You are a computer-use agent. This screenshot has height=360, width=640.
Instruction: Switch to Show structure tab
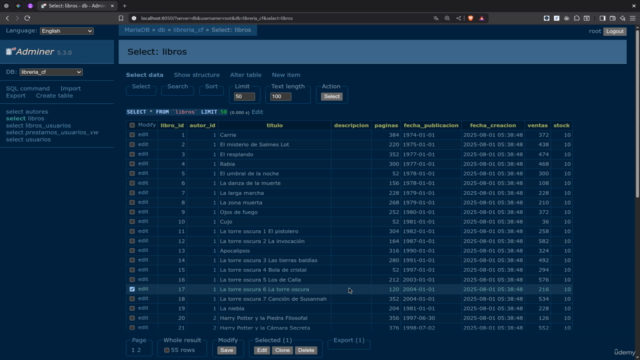[197, 75]
